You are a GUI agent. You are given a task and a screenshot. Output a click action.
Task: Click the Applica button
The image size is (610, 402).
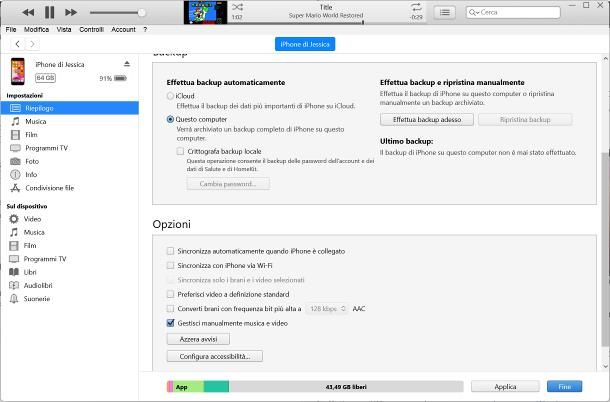(505, 387)
